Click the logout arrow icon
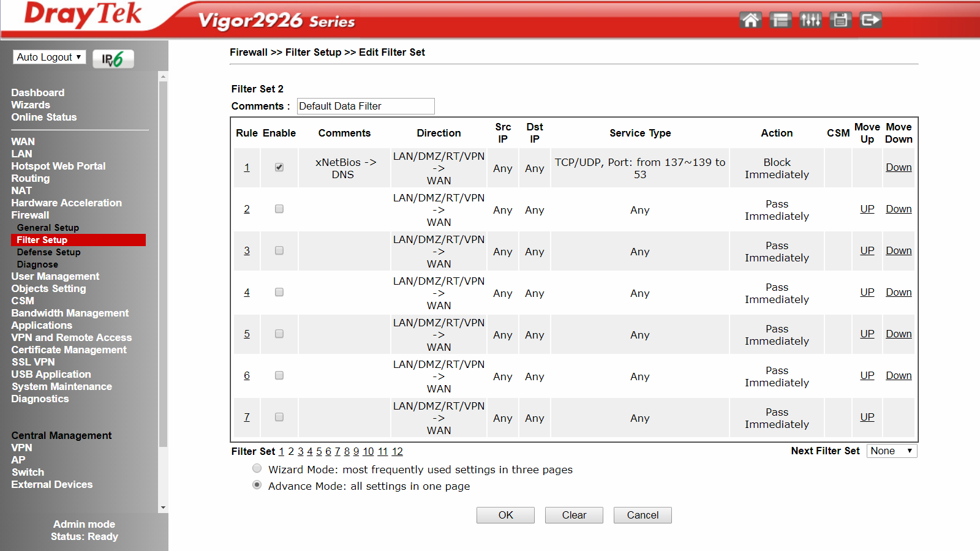The width and height of the screenshot is (980, 551). [870, 20]
